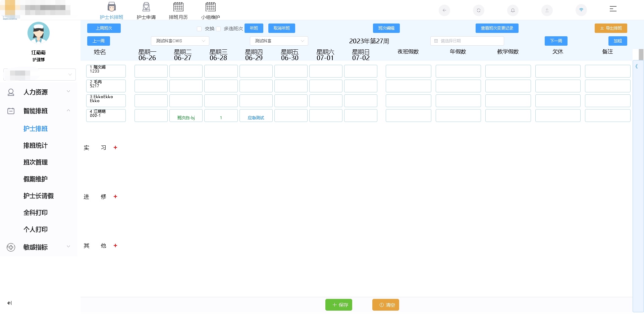Go to next week with 下一周
The image size is (644, 314).
(x=556, y=41)
